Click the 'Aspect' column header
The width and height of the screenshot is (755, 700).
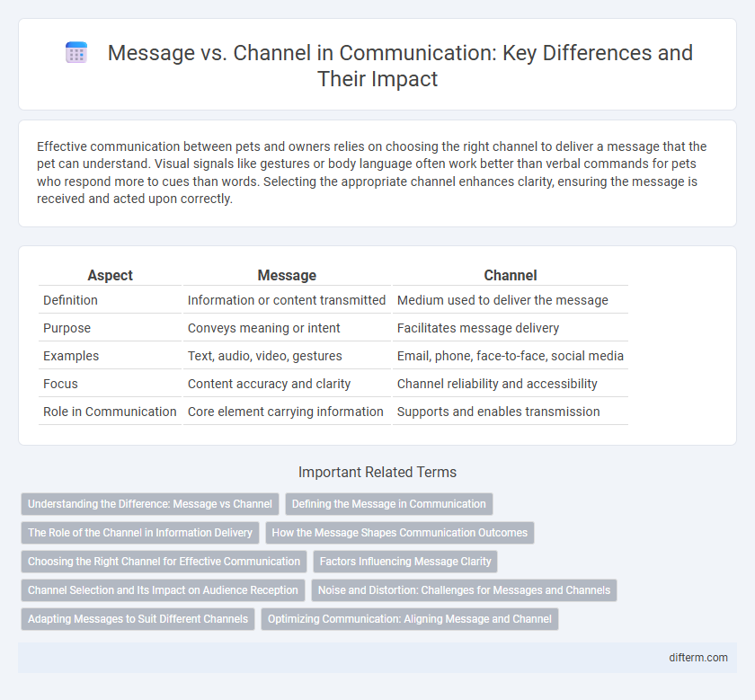[111, 275]
